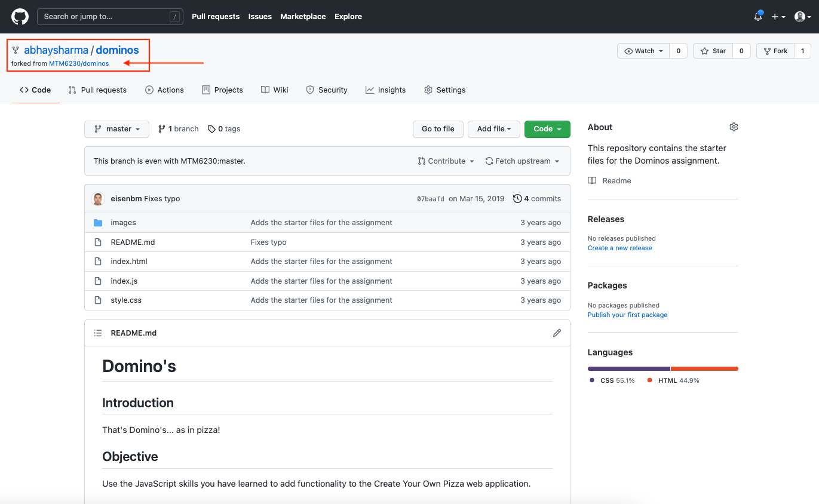Switch to the Code tab
This screenshot has height=504, width=819.
pyautogui.click(x=35, y=90)
